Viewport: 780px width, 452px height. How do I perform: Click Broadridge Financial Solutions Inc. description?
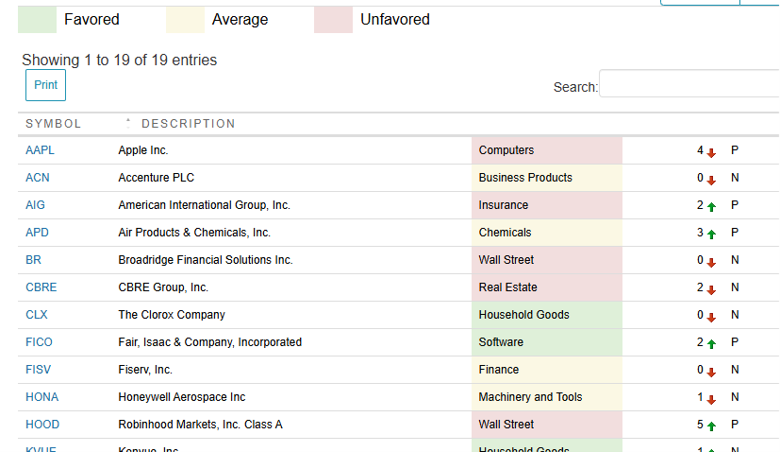(205, 260)
